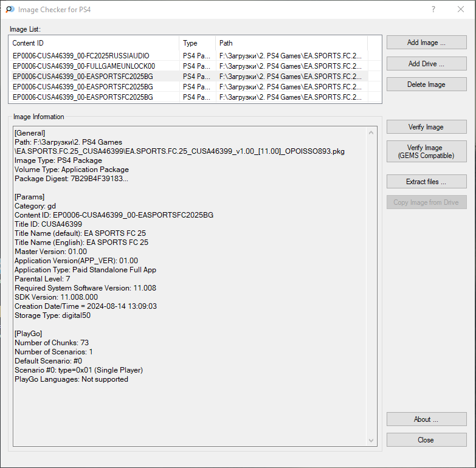Select the FC2025RUSSIAUDIO image row
Image resolution: width=476 pixels, height=468 pixels.
coord(190,56)
